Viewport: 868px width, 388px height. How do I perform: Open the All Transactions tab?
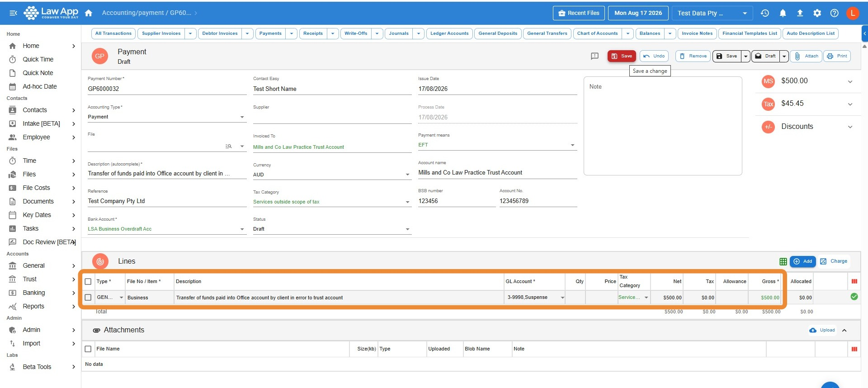113,33
